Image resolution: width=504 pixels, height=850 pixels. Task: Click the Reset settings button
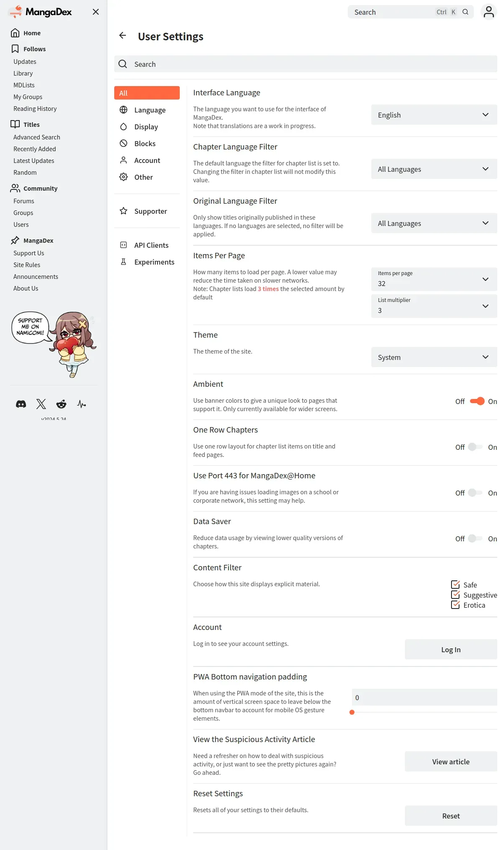(451, 816)
